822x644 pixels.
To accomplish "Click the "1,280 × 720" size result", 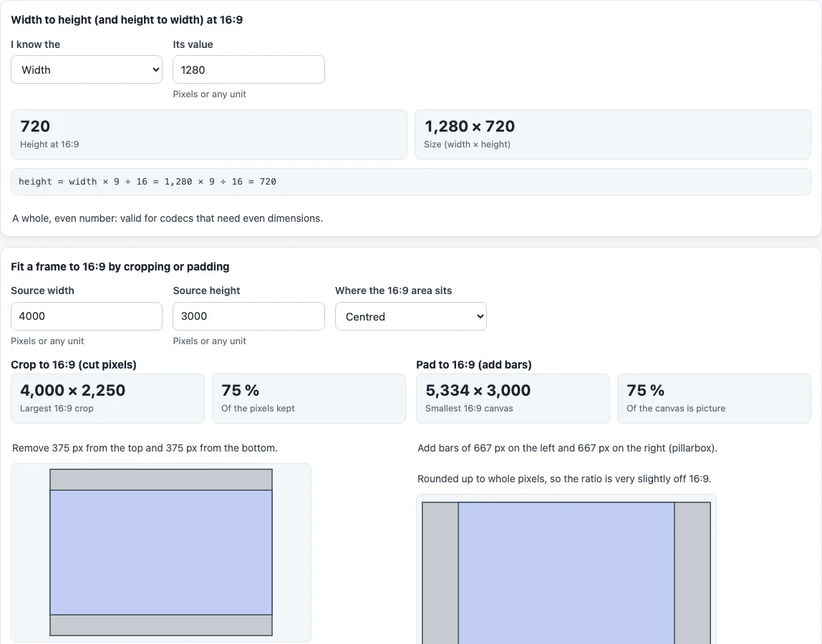I will 470,126.
